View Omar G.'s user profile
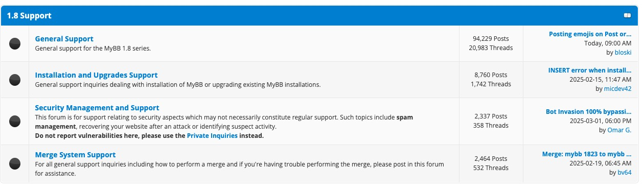This screenshot has width=644, height=191. click(x=620, y=130)
